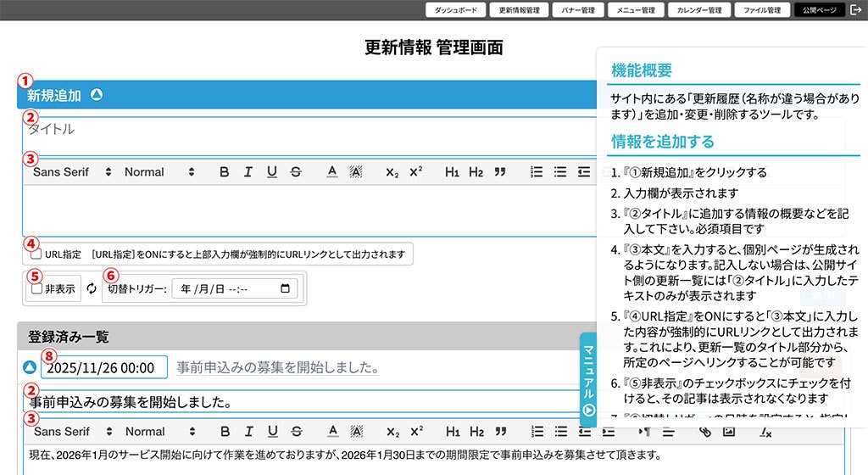Pick background color in new entry editor toolbar
Screen dimensions: 868x475
(356, 172)
